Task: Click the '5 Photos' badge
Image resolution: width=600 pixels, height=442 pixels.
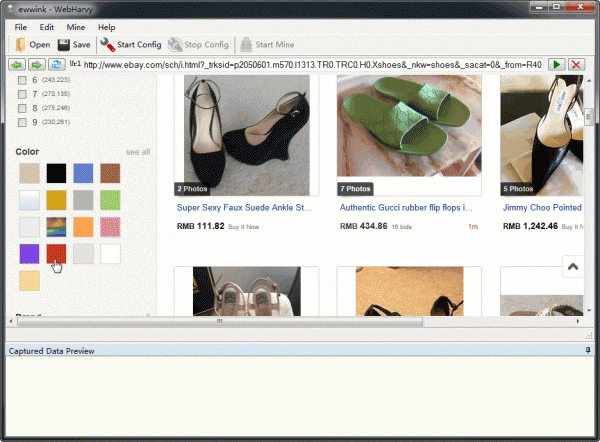Action: (x=518, y=189)
